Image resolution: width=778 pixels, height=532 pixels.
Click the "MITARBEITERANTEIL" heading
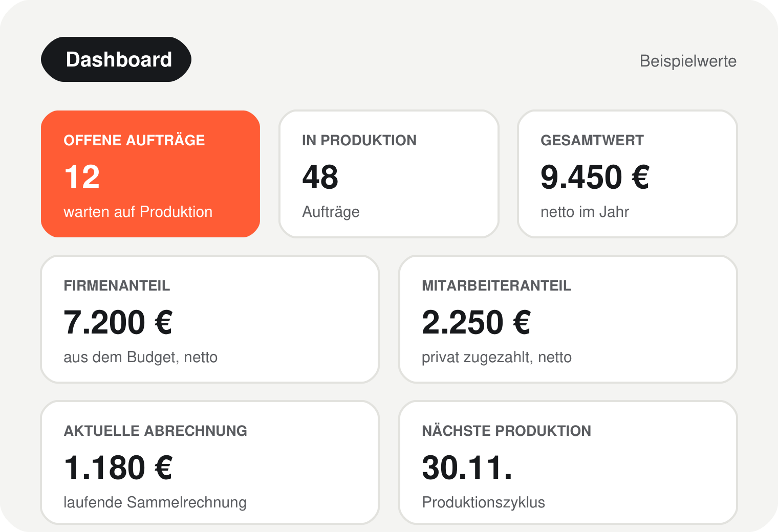[496, 285]
